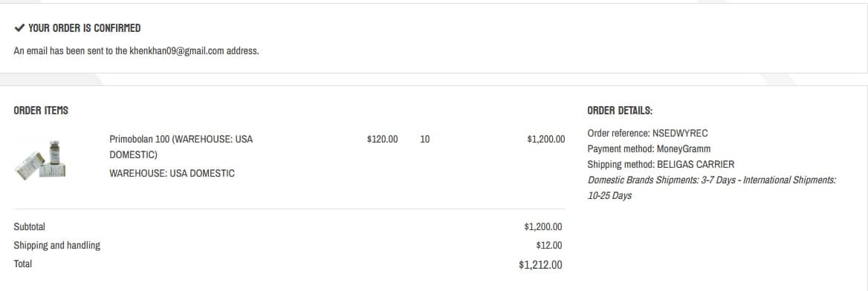This screenshot has width=868, height=291.
Task: Click the quantity value 10
Action: 424,139
